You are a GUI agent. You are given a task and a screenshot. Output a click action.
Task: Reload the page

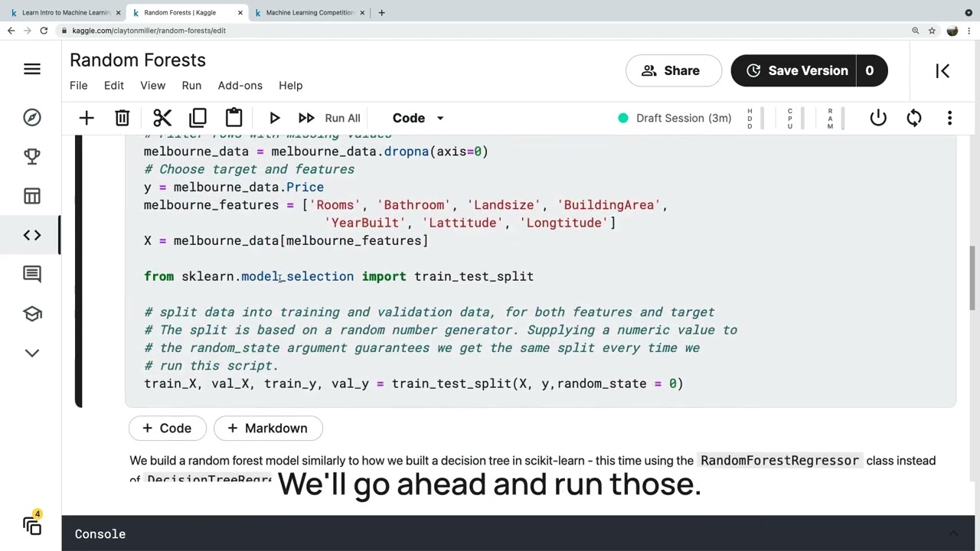click(44, 31)
